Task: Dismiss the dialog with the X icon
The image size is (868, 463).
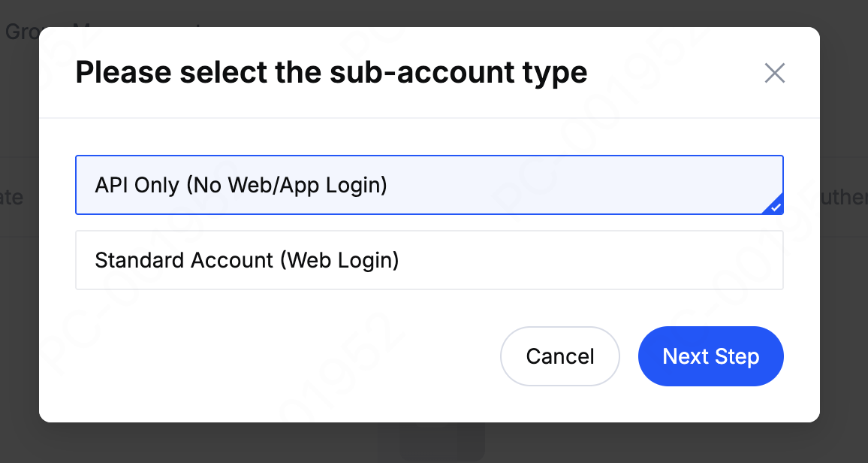Action: pyautogui.click(x=774, y=73)
